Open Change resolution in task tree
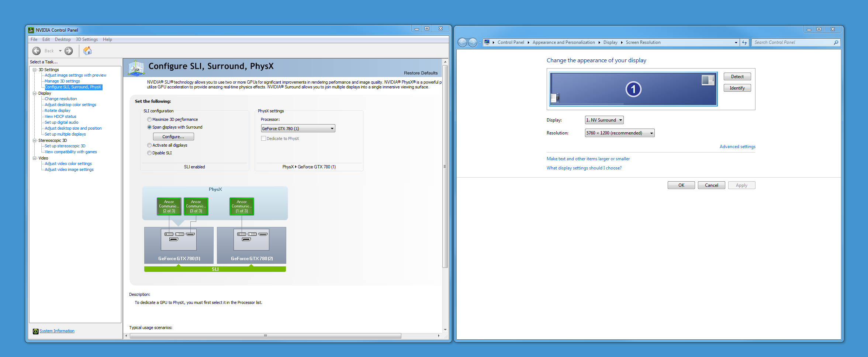The image size is (868, 357). [61, 99]
